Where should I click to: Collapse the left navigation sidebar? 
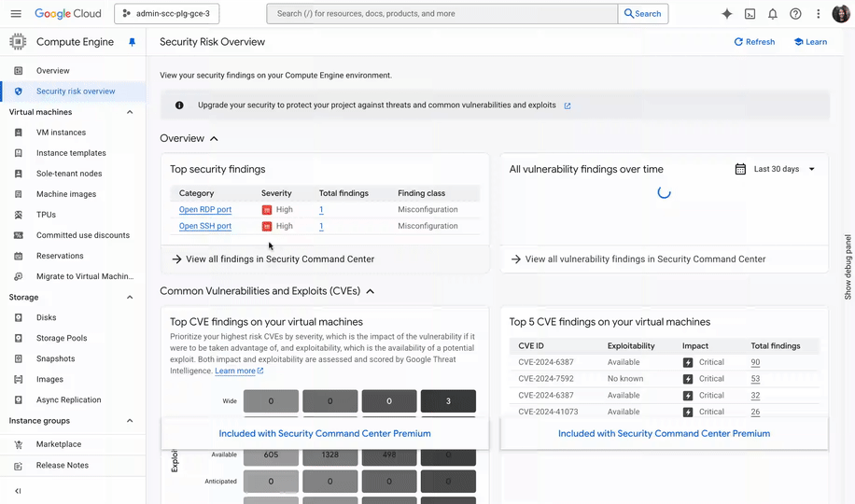pyautogui.click(x=18, y=491)
